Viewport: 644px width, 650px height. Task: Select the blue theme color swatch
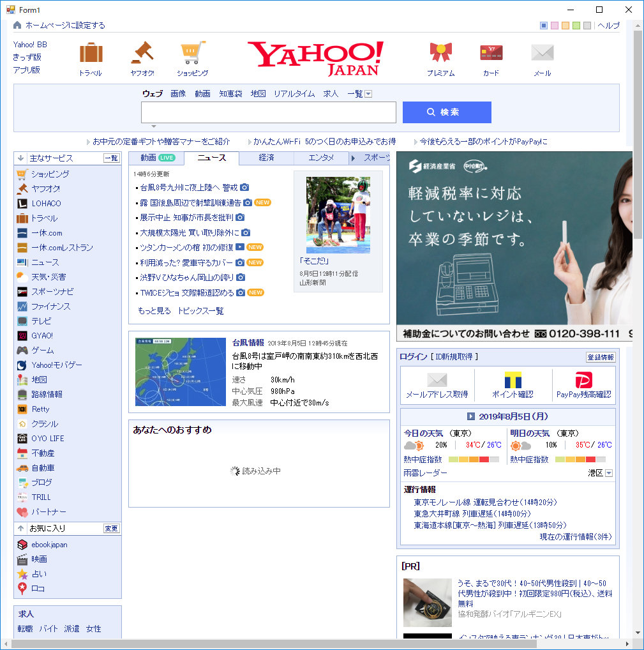tap(544, 26)
